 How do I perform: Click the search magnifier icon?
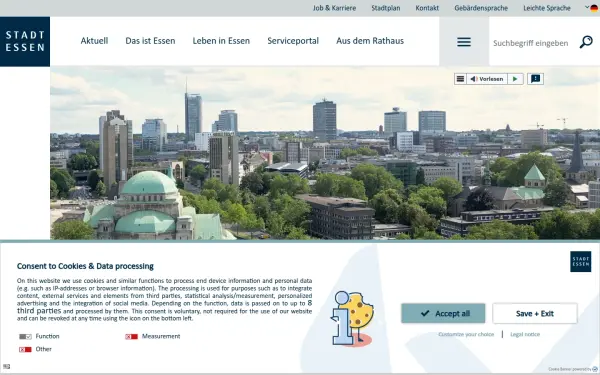[x=586, y=42]
